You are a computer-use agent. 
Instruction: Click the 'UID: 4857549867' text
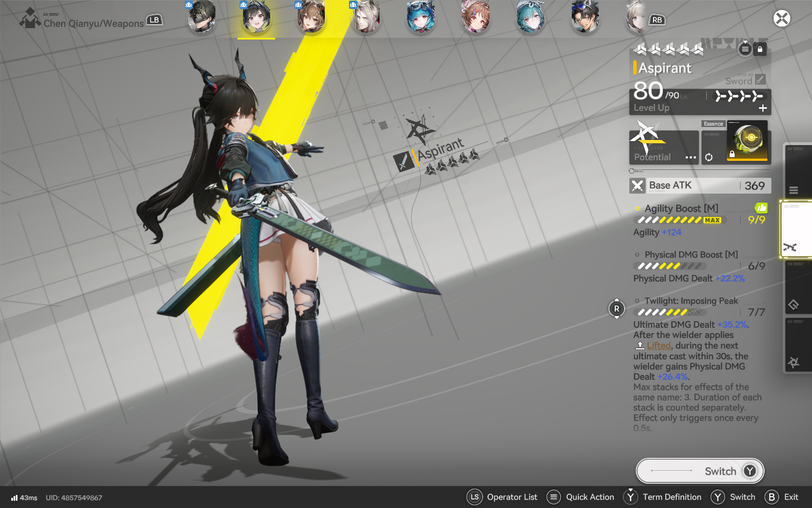point(74,498)
